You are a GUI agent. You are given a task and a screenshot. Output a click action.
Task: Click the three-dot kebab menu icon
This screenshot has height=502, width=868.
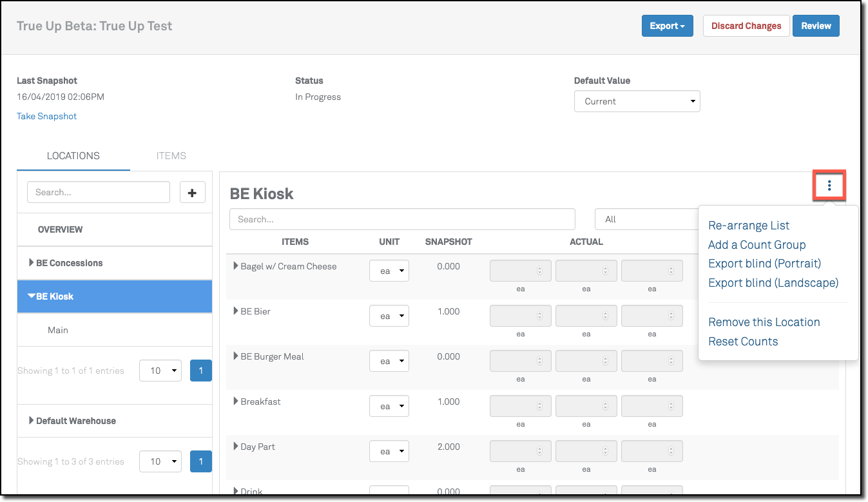click(x=829, y=186)
